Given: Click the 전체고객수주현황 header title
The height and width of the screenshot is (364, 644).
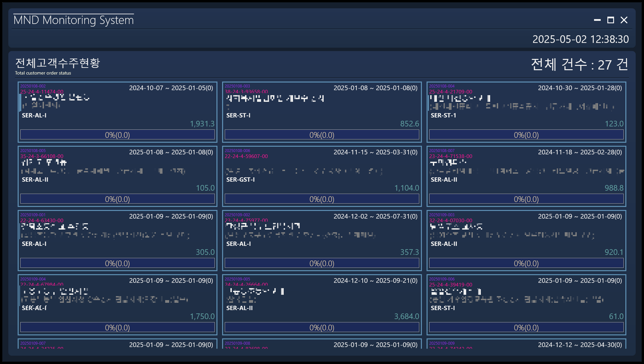Looking at the screenshot, I should (58, 63).
